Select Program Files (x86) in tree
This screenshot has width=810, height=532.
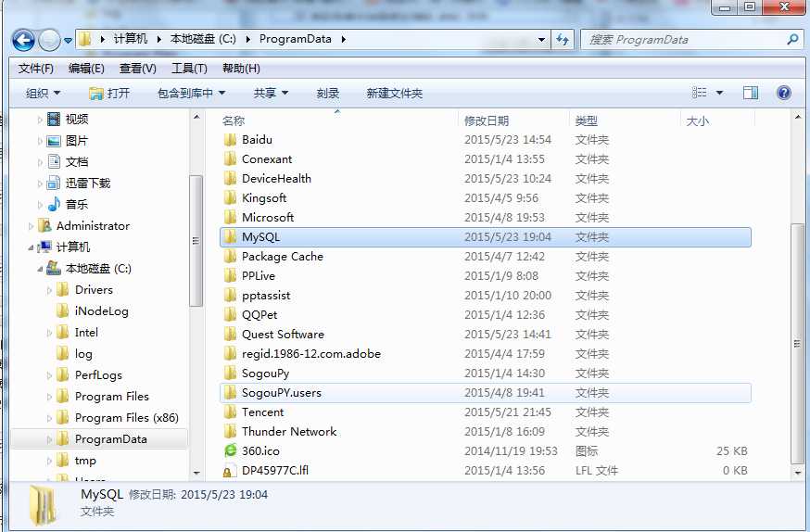coord(127,417)
